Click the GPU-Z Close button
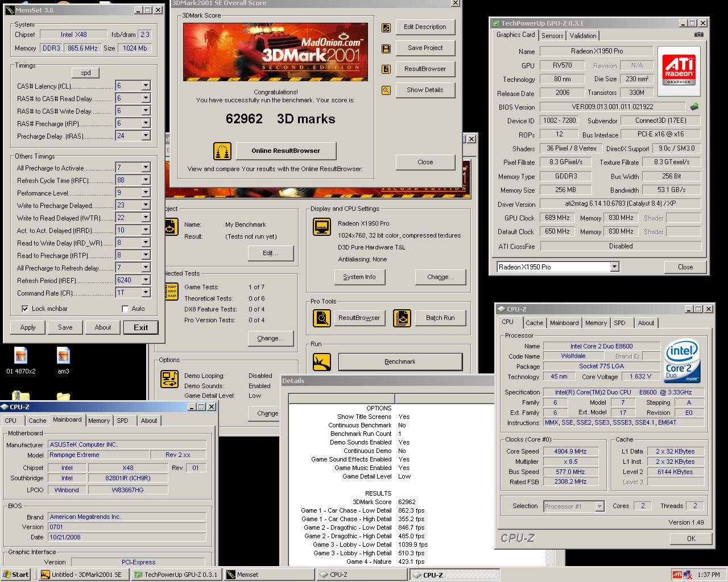The height and width of the screenshot is (582, 728). coord(685,267)
